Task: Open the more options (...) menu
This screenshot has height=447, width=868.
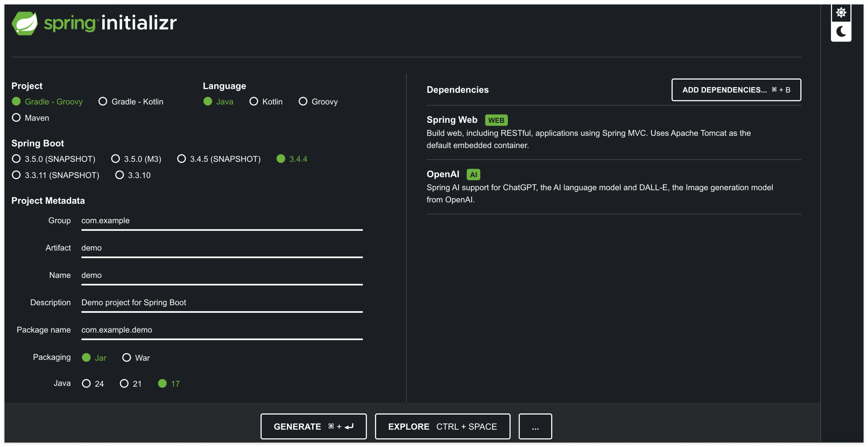Action: pyautogui.click(x=535, y=426)
